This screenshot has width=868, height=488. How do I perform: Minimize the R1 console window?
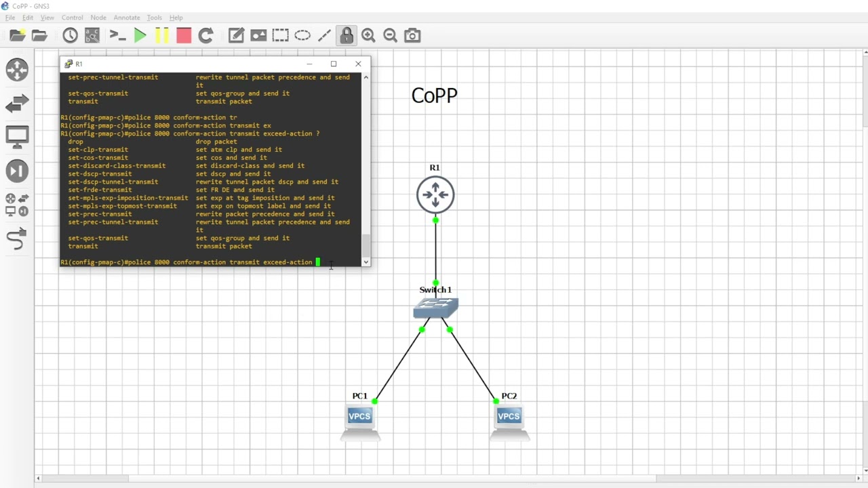click(x=309, y=64)
